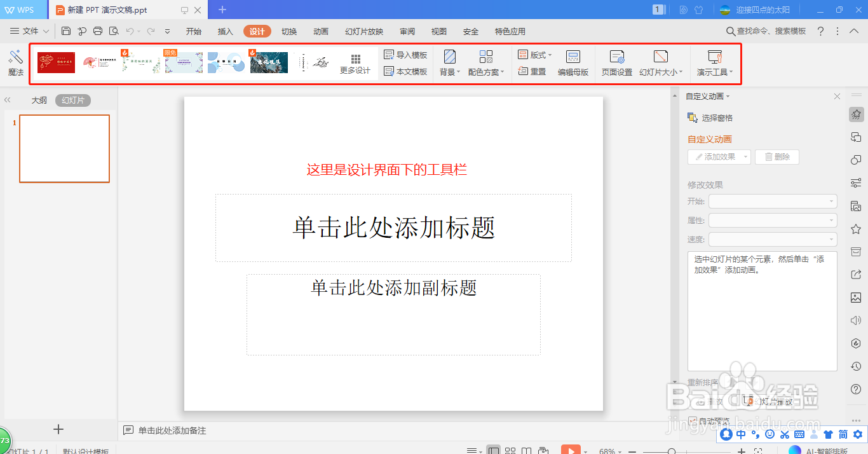Screen dimensions: 868x454
Task: Switch to the 切换 transitions tab
Action: pos(289,32)
